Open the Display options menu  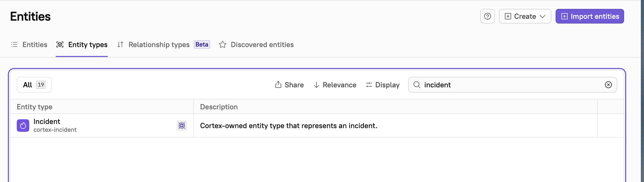coord(383,85)
